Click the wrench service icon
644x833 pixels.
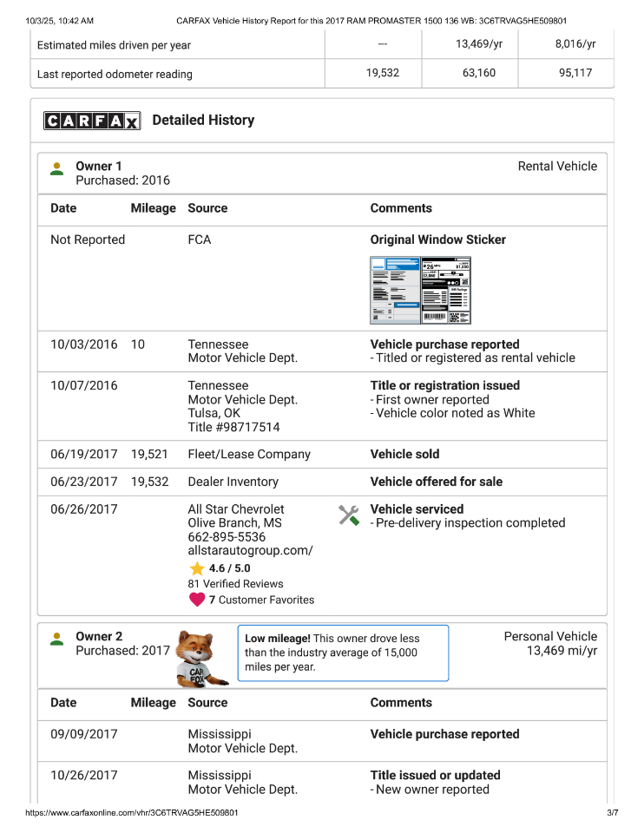pyautogui.click(x=349, y=515)
